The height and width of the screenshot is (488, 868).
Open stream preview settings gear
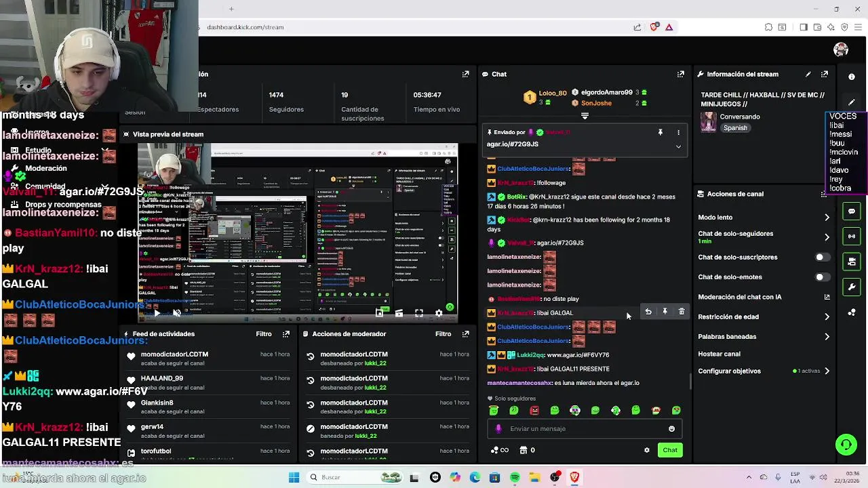(x=439, y=312)
